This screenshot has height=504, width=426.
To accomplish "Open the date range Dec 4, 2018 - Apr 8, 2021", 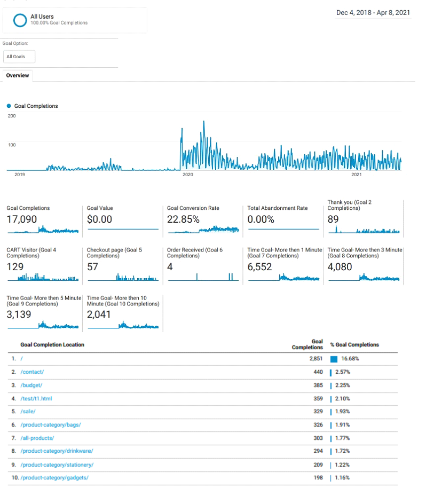I will point(373,12).
